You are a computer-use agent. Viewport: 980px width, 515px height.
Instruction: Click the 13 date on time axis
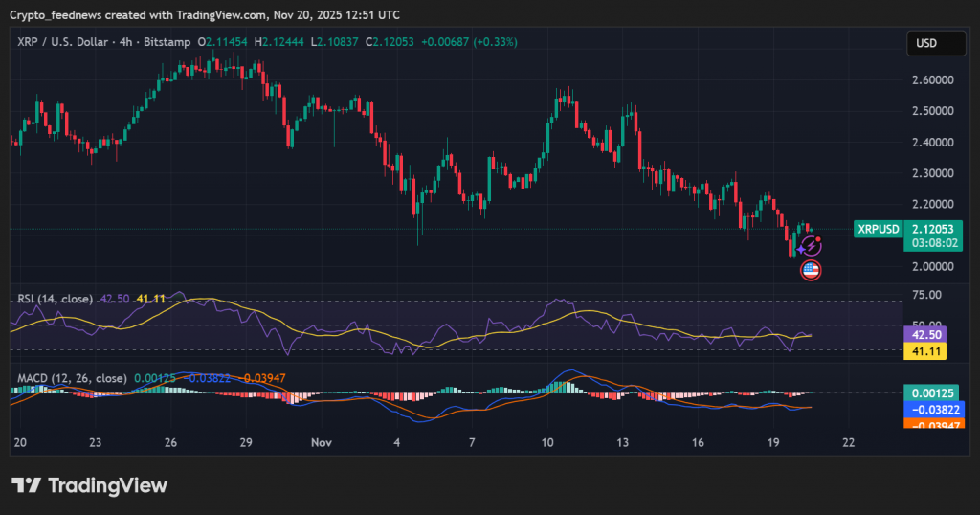(623, 444)
